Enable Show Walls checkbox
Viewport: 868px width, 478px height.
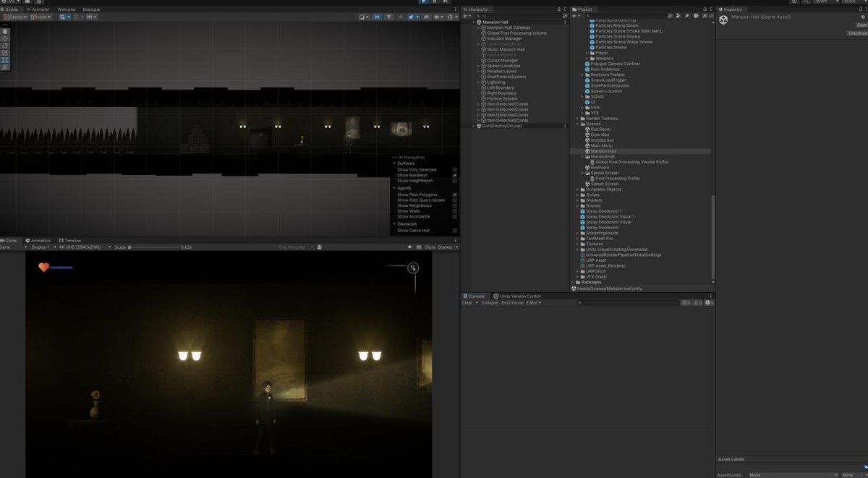(454, 211)
